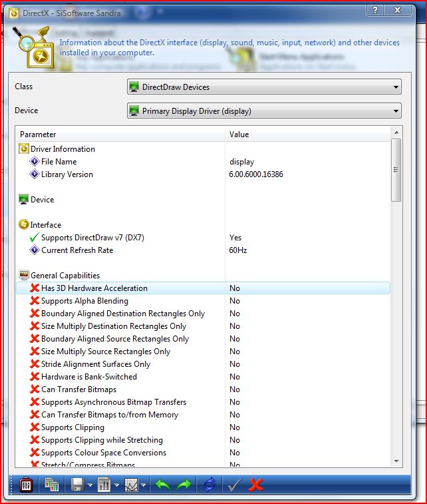Click the floppy disk save icon
The height and width of the screenshot is (504, 427).
pos(77,485)
